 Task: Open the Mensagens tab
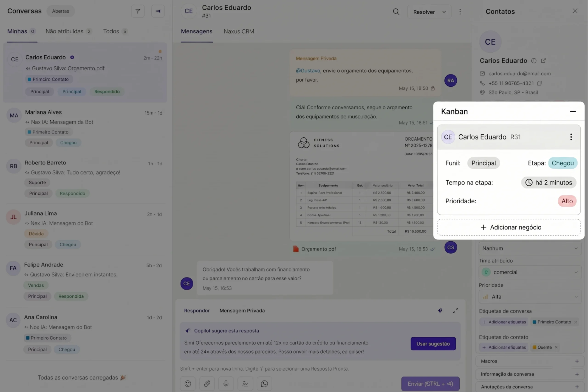197,31
